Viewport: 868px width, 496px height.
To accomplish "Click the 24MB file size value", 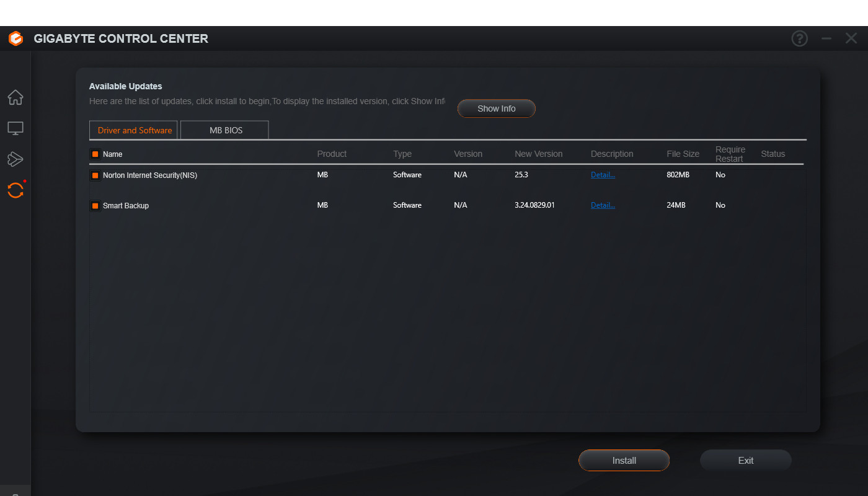I will click(676, 205).
